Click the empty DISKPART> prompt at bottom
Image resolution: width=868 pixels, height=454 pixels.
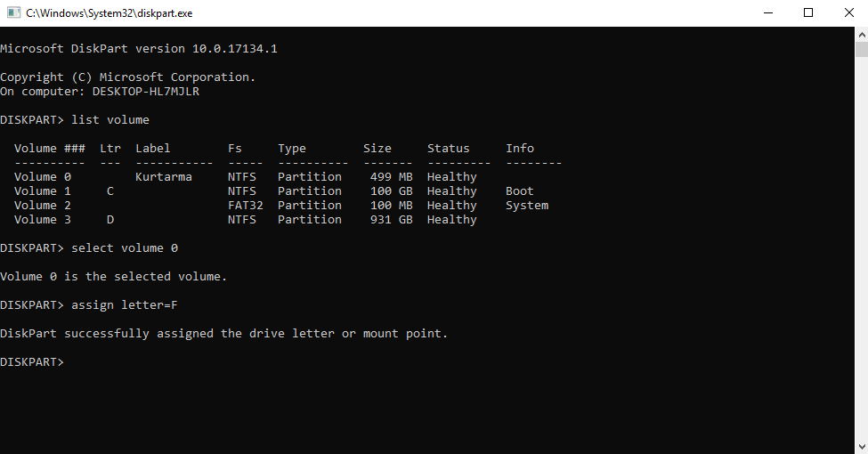32,362
